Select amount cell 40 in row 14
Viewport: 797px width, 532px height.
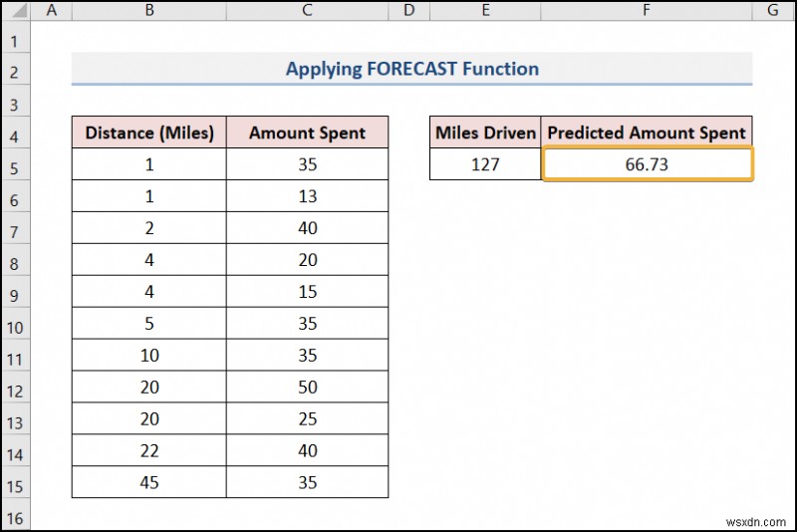[x=308, y=450]
